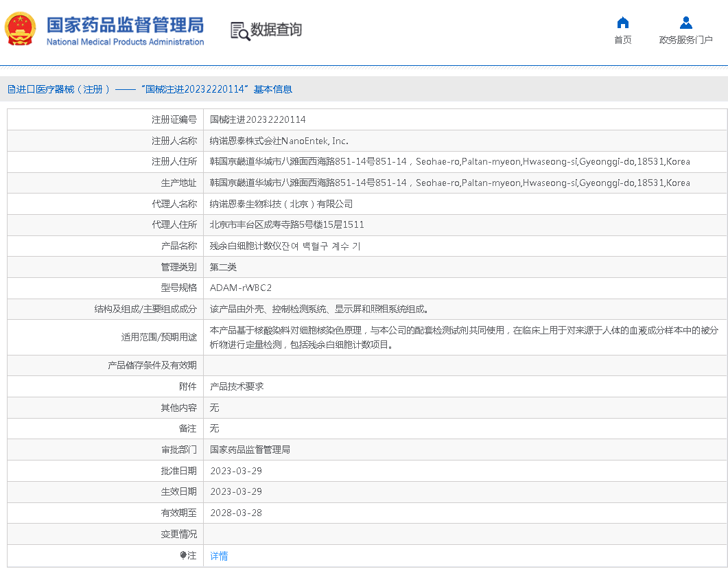Viewport: 728px width, 571px height.
Task: Click the document icon before 进口医疗器械 breadcrumb
Action: [x=11, y=89]
